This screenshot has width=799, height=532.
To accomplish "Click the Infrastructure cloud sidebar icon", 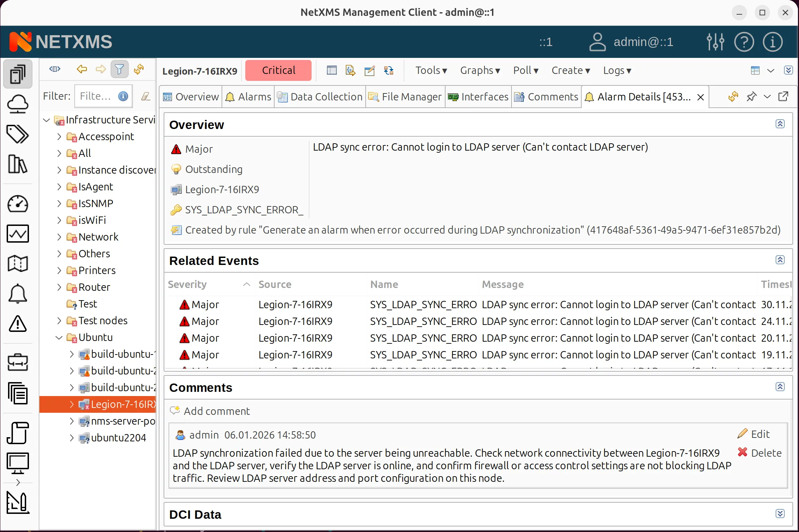I will [x=17, y=104].
